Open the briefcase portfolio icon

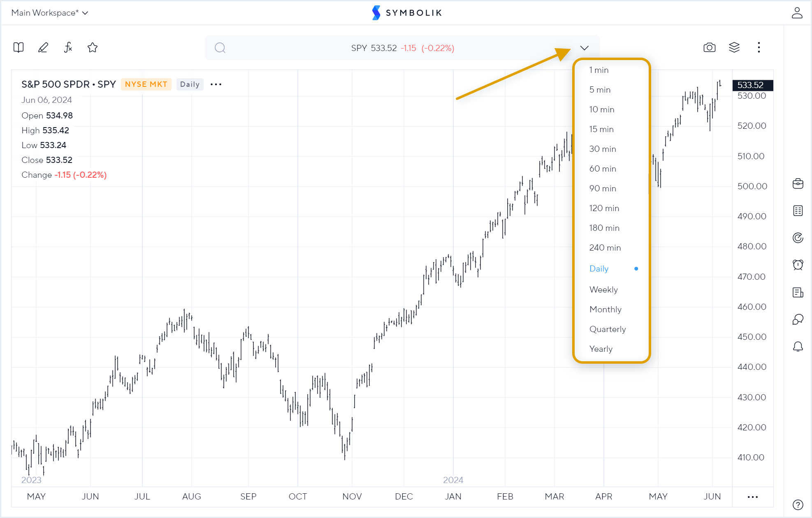798,184
